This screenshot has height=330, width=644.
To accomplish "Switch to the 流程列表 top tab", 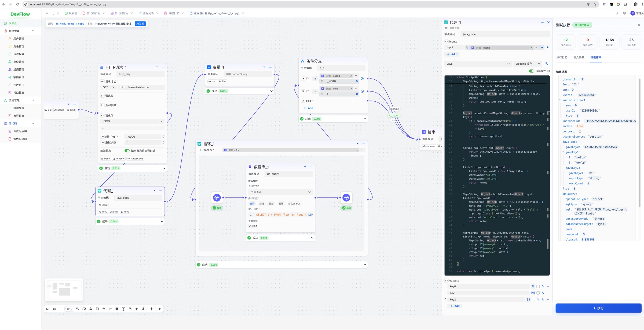I will [x=148, y=13].
